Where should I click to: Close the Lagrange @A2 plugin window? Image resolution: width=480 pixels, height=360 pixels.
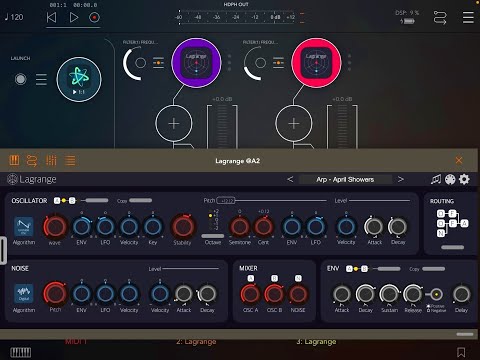[x=459, y=160]
